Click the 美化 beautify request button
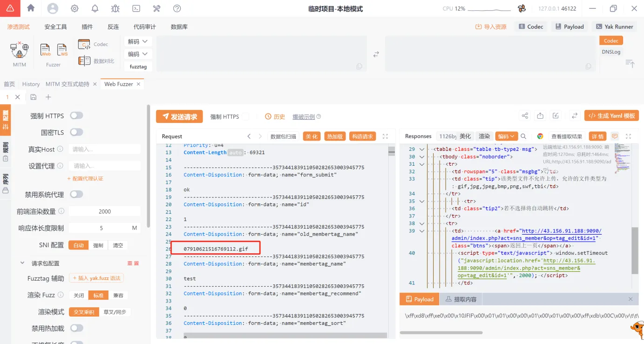This screenshot has height=344, width=644. click(312, 136)
